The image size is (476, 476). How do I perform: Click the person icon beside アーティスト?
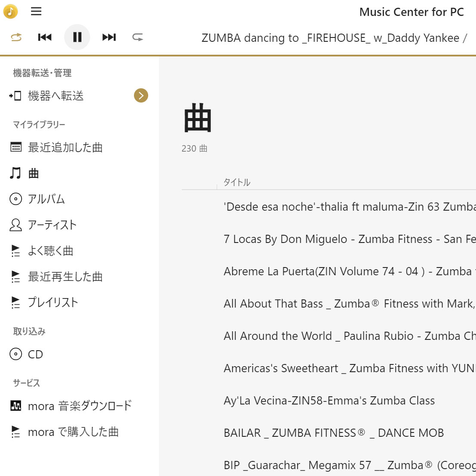pos(16,225)
